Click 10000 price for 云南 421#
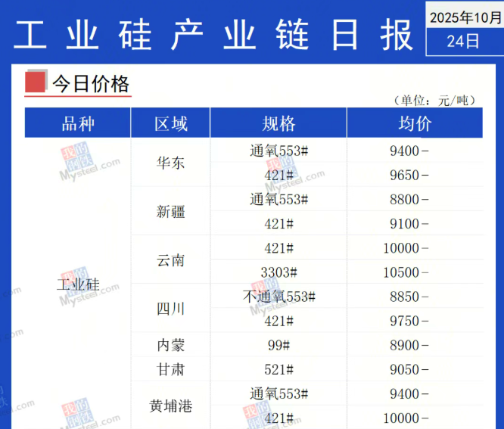The image size is (504, 429). (x=401, y=248)
